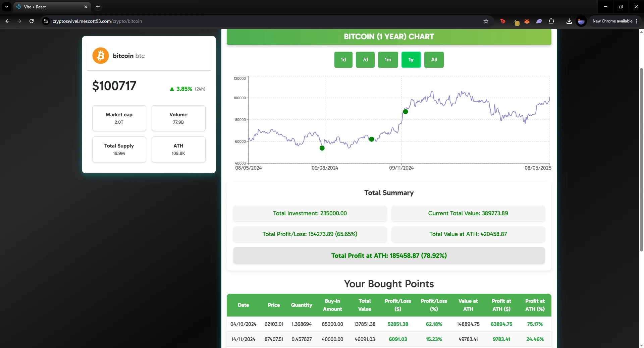Viewport: 644px width, 348px height.
Task: Reload the page with refresh icon
Action: [x=32, y=21]
